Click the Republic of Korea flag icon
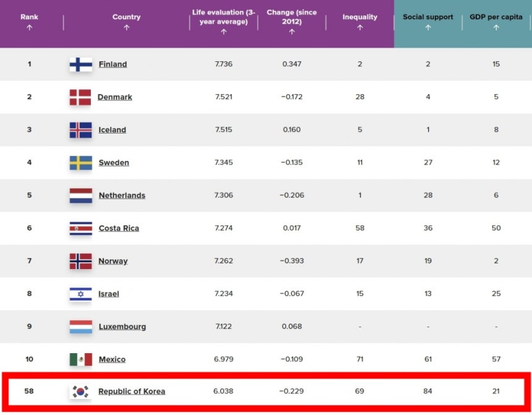This screenshot has width=532, height=415. pos(80,391)
